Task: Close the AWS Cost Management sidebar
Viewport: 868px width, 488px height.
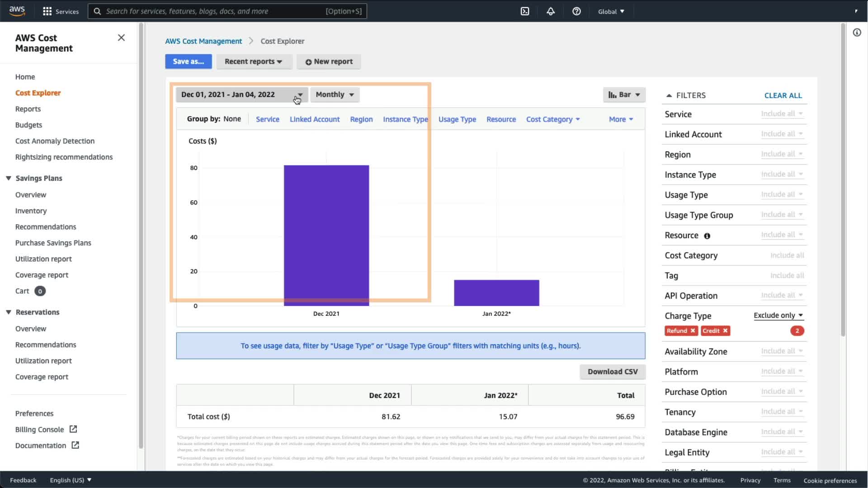Action: pyautogui.click(x=121, y=38)
